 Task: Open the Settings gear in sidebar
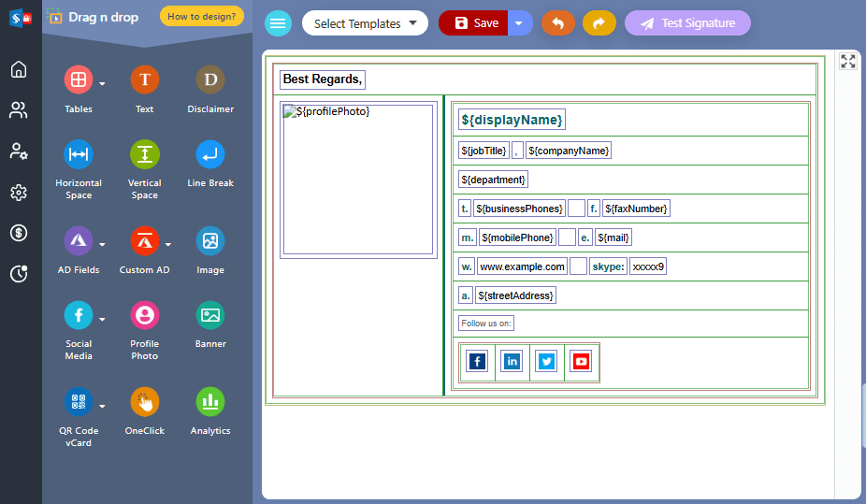(x=19, y=192)
